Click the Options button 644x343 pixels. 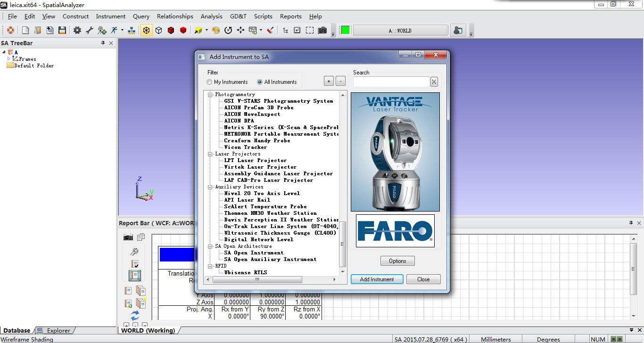pos(397,261)
